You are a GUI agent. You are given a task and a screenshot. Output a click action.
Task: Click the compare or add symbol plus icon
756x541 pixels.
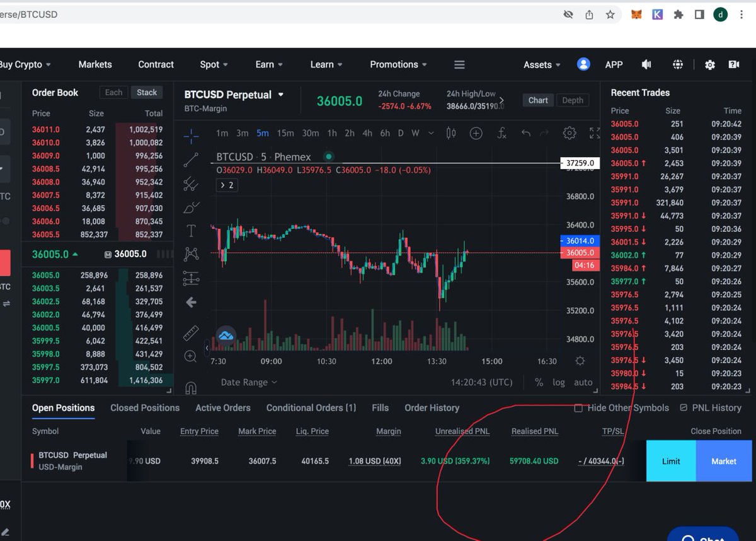tap(476, 133)
